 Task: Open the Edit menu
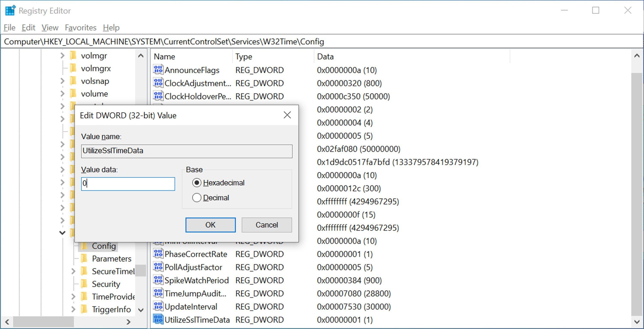(x=28, y=27)
